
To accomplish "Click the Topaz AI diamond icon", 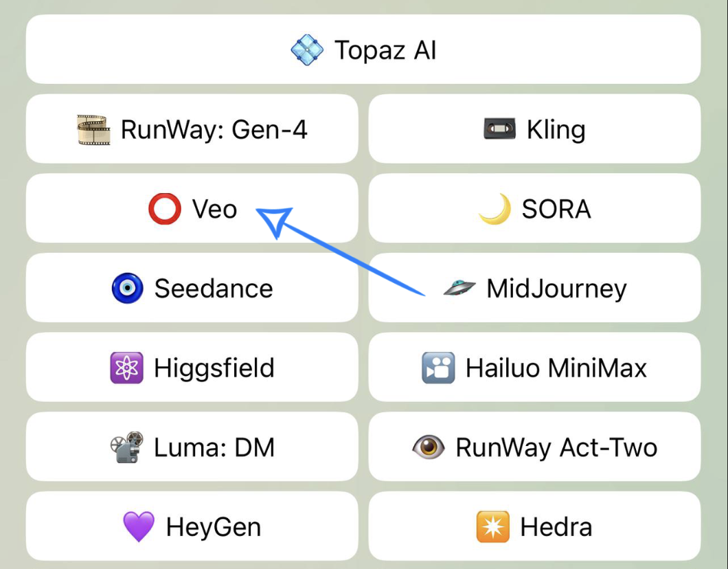I will coord(307,50).
